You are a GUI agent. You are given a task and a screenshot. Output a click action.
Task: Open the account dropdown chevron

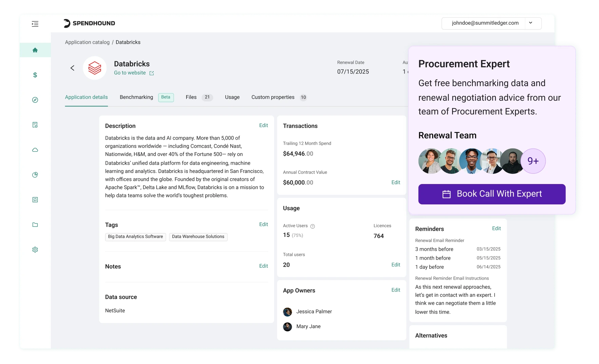530,23
